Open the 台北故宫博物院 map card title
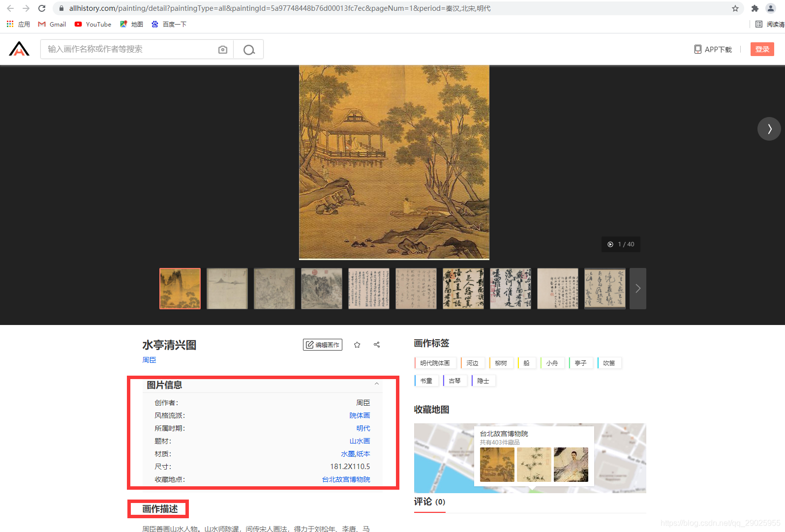 pos(504,434)
